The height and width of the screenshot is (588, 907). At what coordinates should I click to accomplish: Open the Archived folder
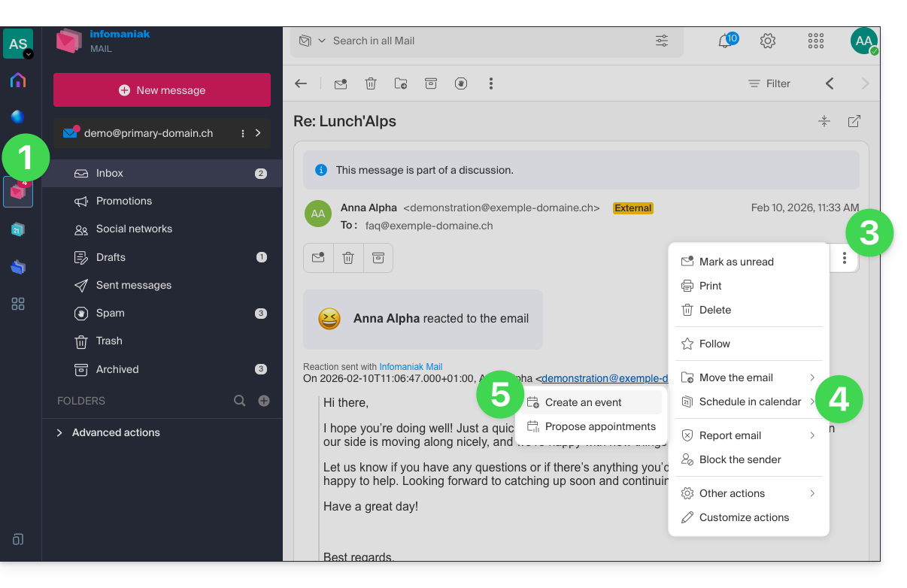point(162,369)
